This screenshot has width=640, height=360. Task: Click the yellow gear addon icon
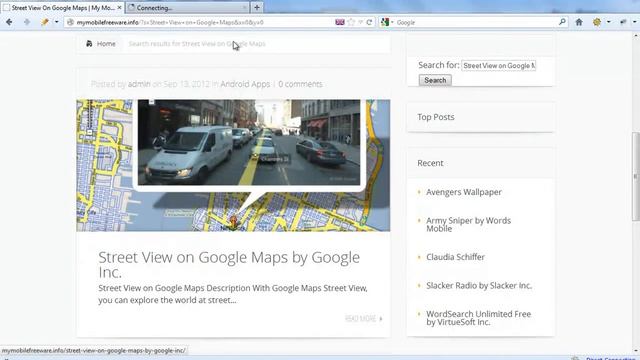coord(597,22)
